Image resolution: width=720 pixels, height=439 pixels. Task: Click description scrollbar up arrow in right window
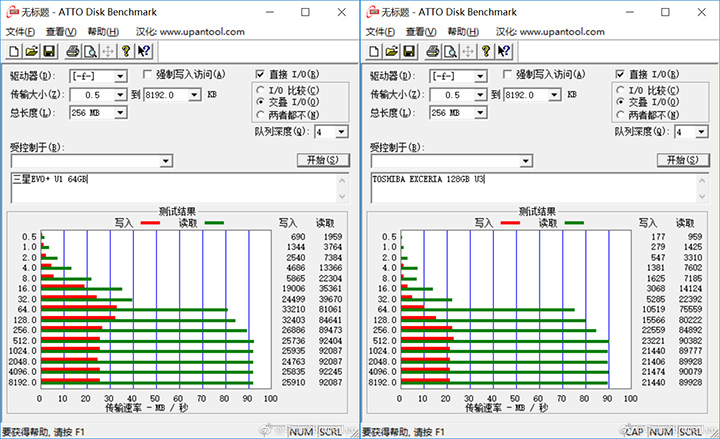702,180
